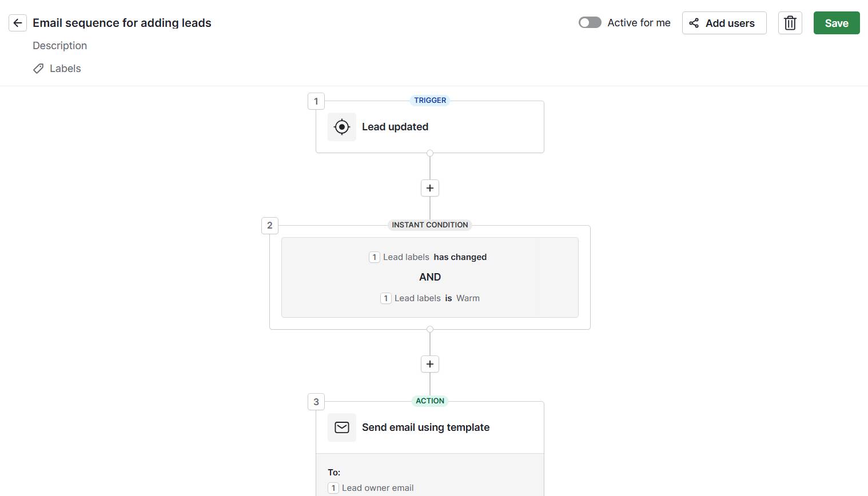The image size is (868, 496).
Task: Click the ACTION label pill
Action: 429,401
